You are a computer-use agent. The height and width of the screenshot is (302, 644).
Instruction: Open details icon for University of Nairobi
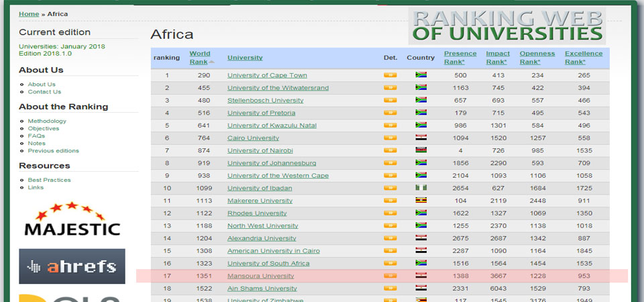pyautogui.click(x=390, y=150)
